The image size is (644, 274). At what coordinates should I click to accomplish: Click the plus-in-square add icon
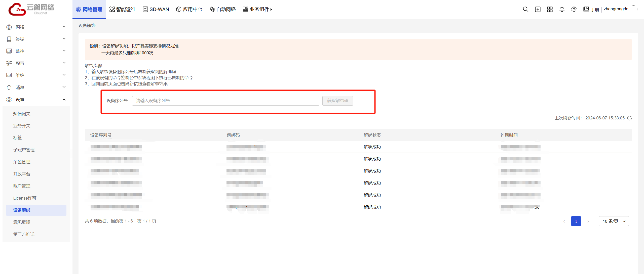pyautogui.click(x=538, y=9)
